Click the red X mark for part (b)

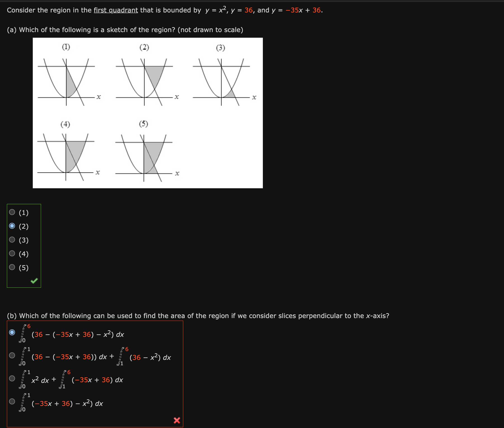click(x=177, y=420)
